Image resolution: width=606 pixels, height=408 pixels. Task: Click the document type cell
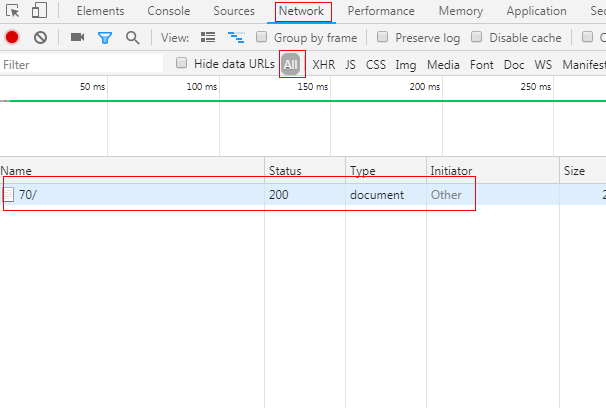click(x=377, y=195)
